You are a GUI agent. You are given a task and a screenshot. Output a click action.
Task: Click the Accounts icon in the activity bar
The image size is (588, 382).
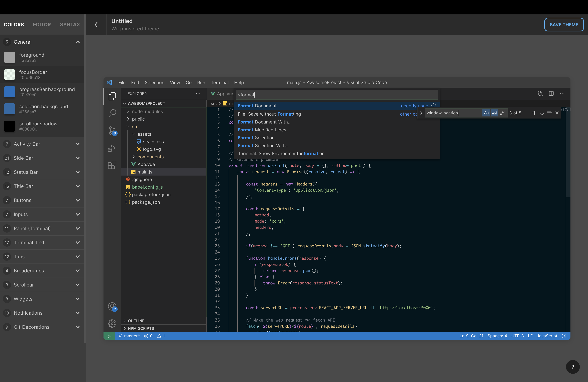(112, 306)
